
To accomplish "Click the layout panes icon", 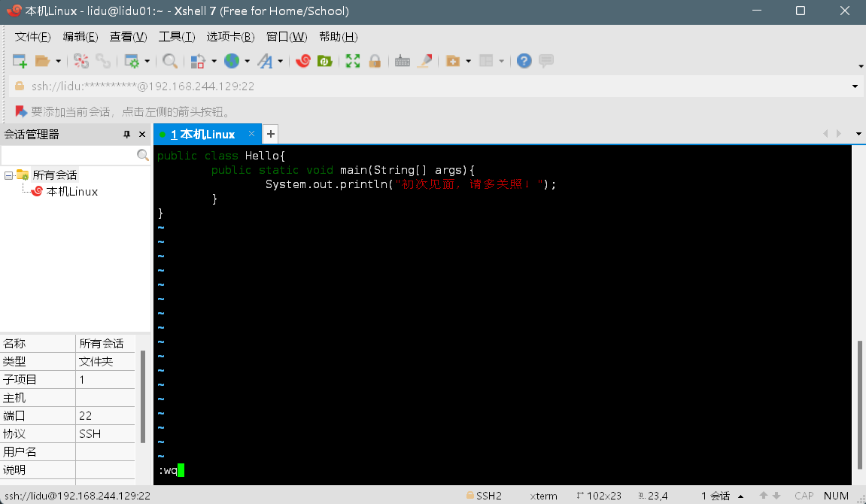I will pos(486,61).
